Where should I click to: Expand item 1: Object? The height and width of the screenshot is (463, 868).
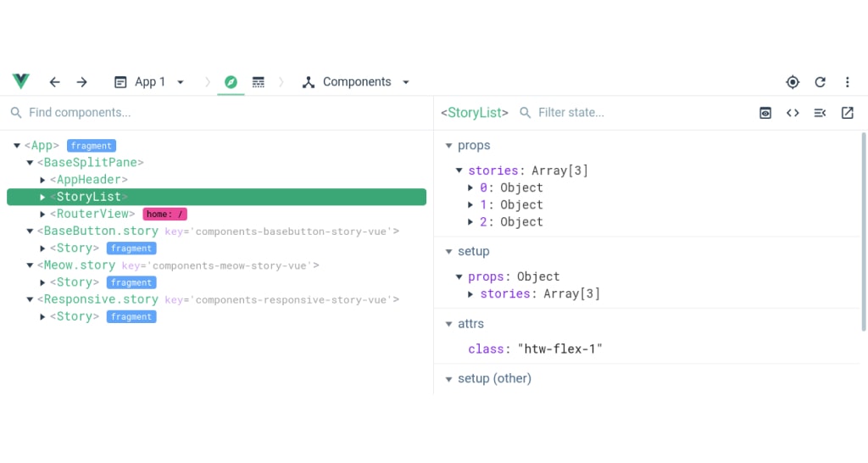470,205
